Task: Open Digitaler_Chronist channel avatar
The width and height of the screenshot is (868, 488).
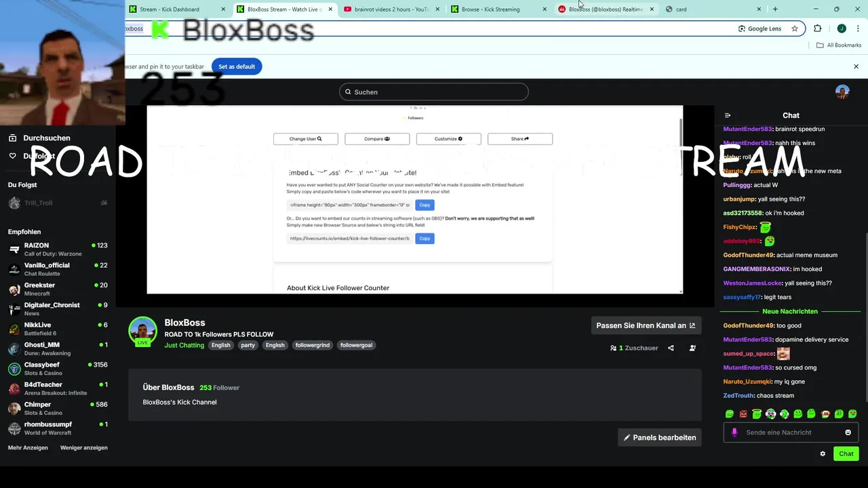Action: click(14, 309)
